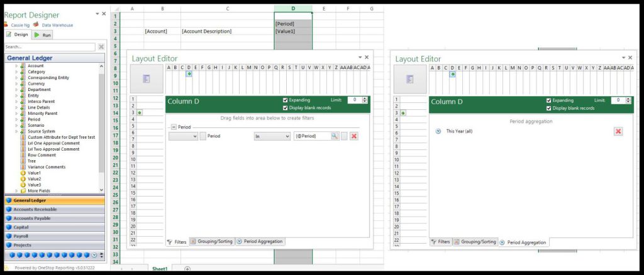This screenshot has height=275, width=644.
Task: Uncheck Expanding in right Layout Editor
Action: coord(549,100)
